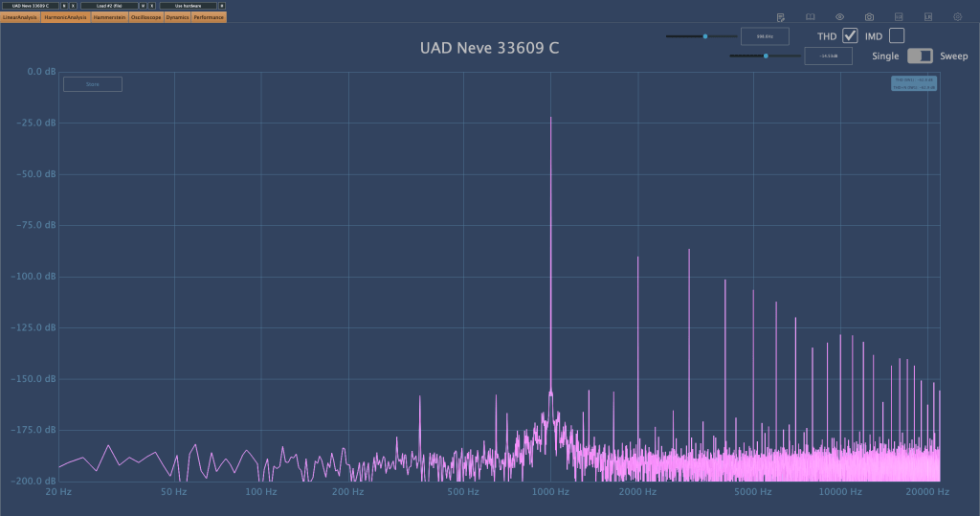Click the icon left of LR icon
The image size is (980, 516).
pos(899,17)
